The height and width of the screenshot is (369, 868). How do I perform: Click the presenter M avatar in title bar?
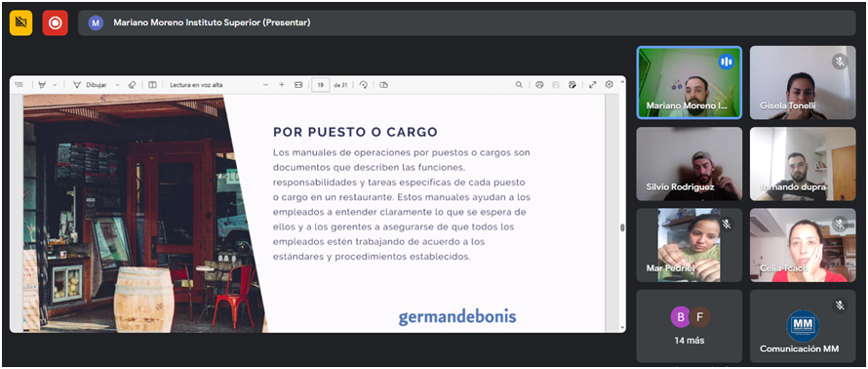96,22
